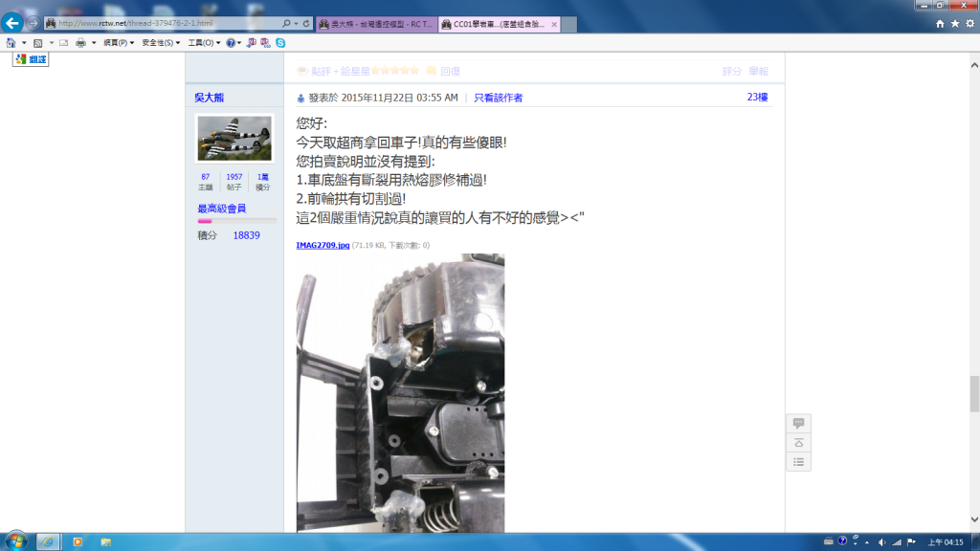
Task: Show hidden tray icons arrow
Action: coord(867,542)
